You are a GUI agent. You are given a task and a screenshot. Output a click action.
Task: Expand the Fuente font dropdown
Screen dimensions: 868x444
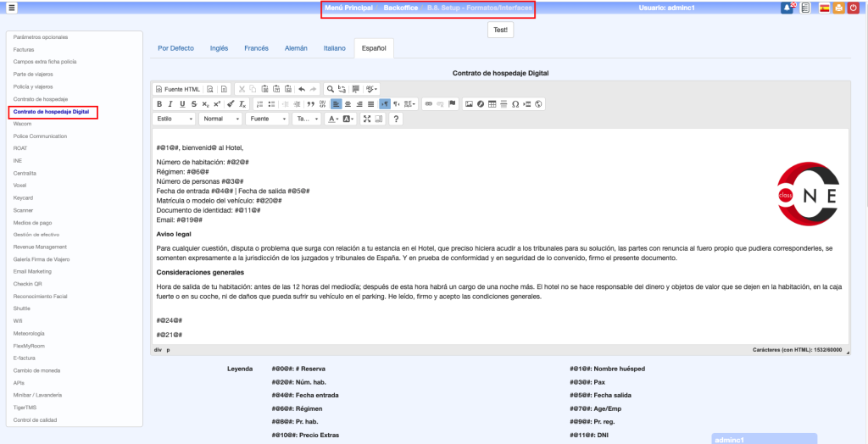267,119
